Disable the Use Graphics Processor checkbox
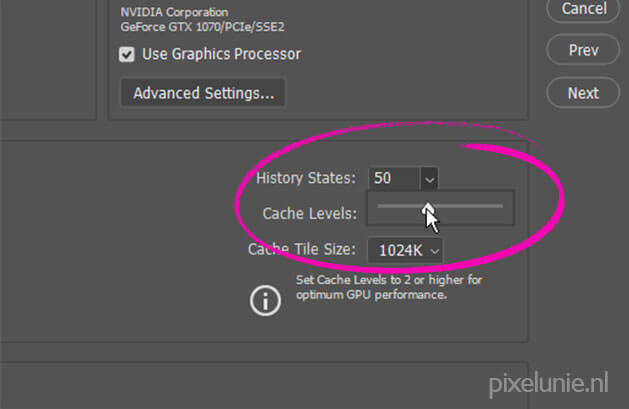Image resolution: width=629 pixels, height=409 pixels. (x=127, y=54)
